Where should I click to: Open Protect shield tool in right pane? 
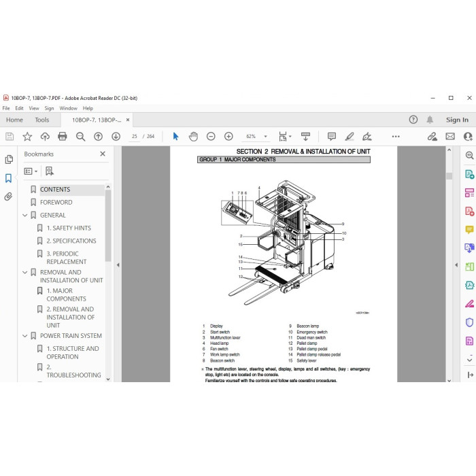click(x=469, y=322)
